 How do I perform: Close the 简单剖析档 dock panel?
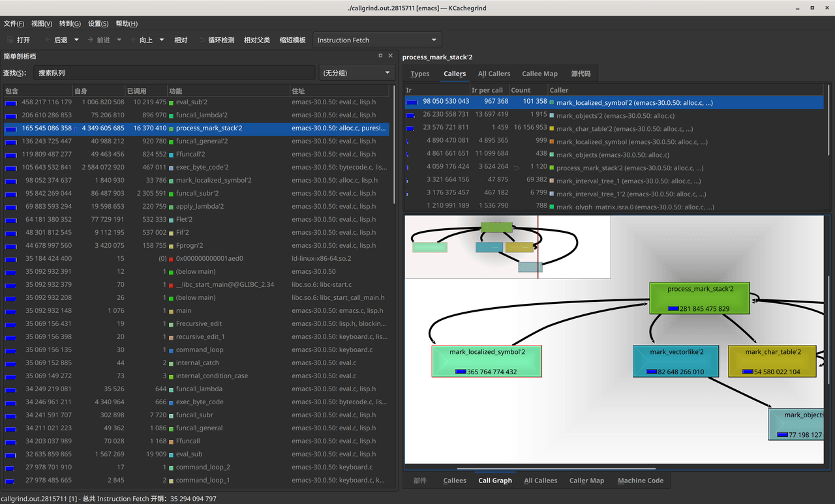pyautogui.click(x=391, y=56)
